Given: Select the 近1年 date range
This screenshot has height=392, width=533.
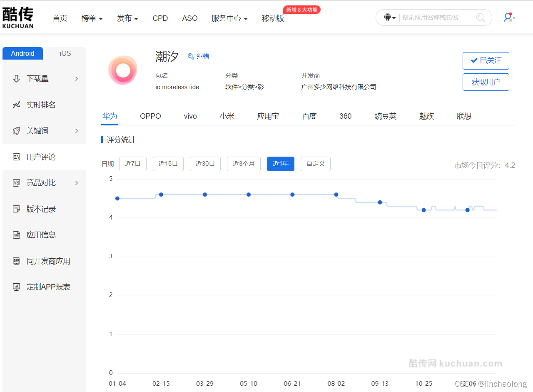Looking at the screenshot, I should 281,164.
